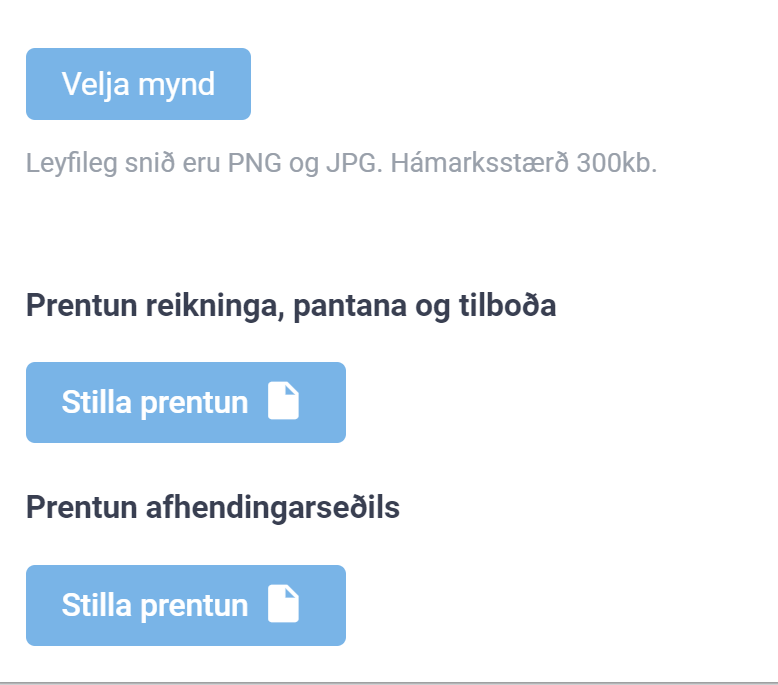Click the document icon in the invoices print button
This screenshot has height=685, width=778.
(284, 402)
